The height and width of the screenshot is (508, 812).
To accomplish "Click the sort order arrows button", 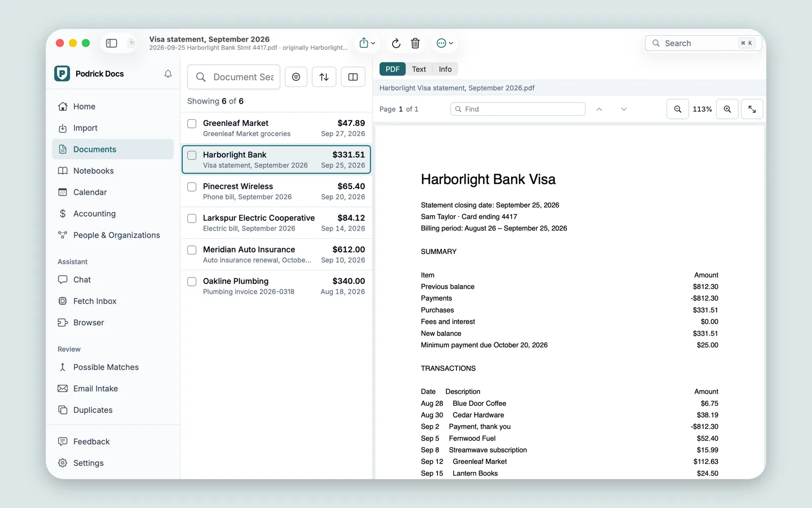I will tap(324, 77).
